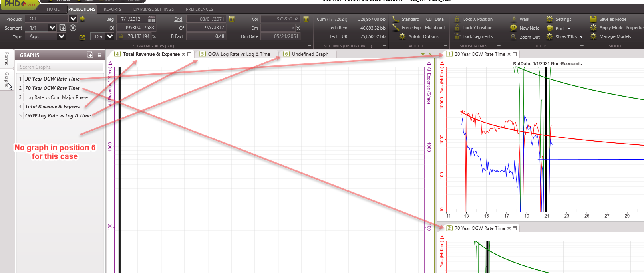Open the tab overflow dropdown arrow
The height and width of the screenshot is (273, 644).
[x=423, y=54]
